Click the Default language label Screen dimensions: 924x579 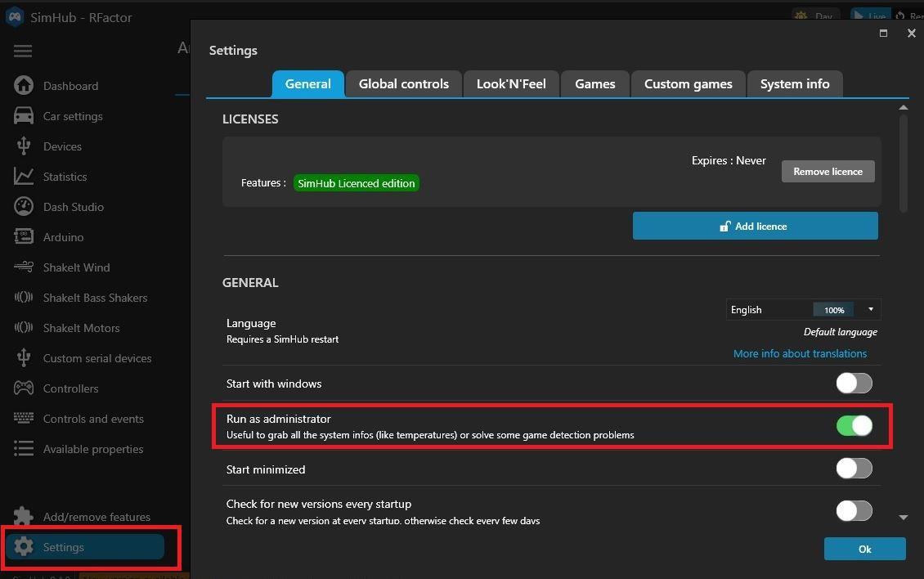[841, 332]
